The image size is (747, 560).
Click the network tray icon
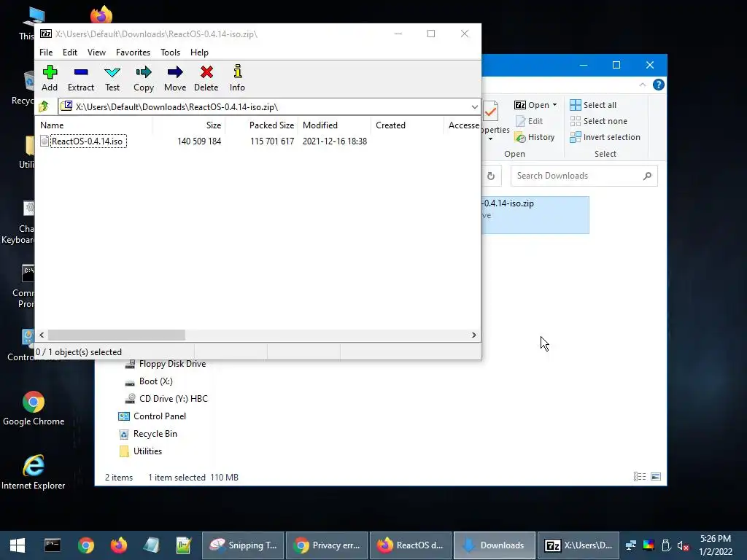(631, 545)
